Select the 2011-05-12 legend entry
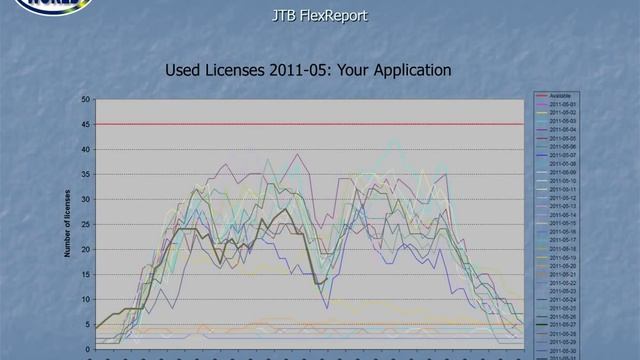Screen dimensions: 640x360 tap(556, 198)
